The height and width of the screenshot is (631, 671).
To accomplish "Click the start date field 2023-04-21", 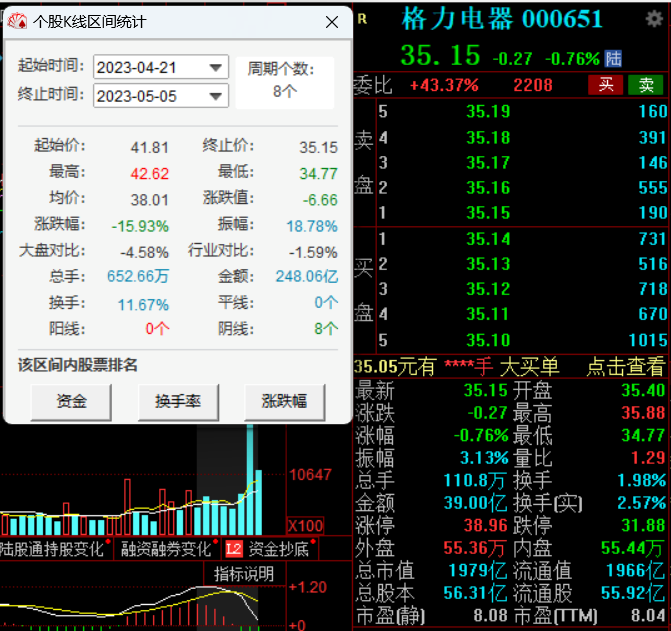I will (x=160, y=67).
